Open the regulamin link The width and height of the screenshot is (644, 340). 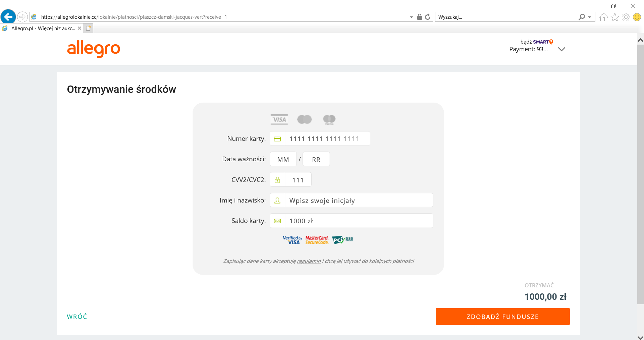(x=309, y=261)
